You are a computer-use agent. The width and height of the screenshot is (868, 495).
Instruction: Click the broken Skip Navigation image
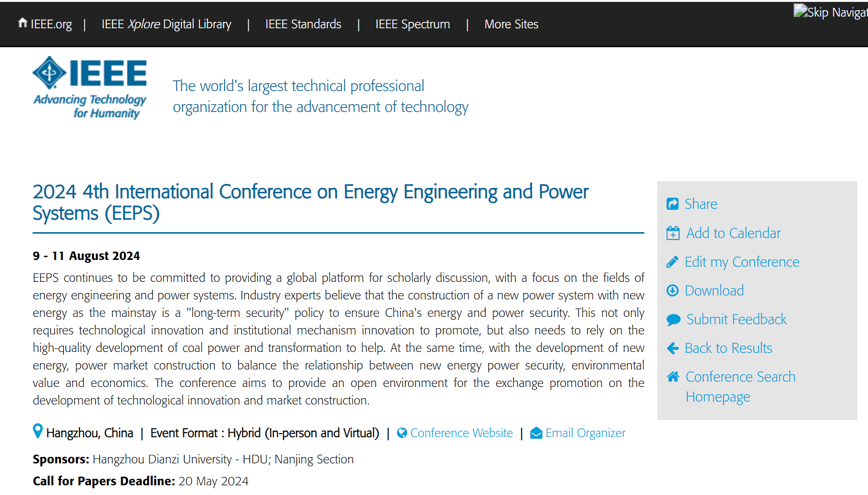tap(831, 12)
